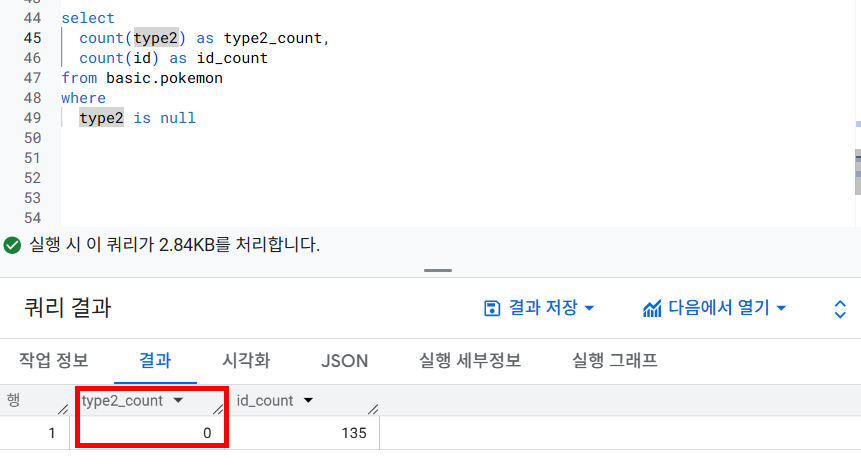This screenshot has width=861, height=466.
Task: Click the 행 column resize handle
Action: [62, 407]
